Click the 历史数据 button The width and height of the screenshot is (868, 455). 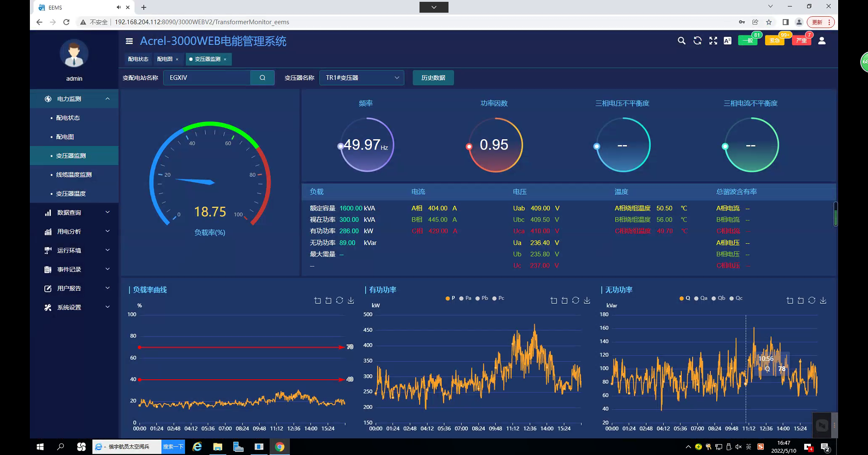coord(433,77)
